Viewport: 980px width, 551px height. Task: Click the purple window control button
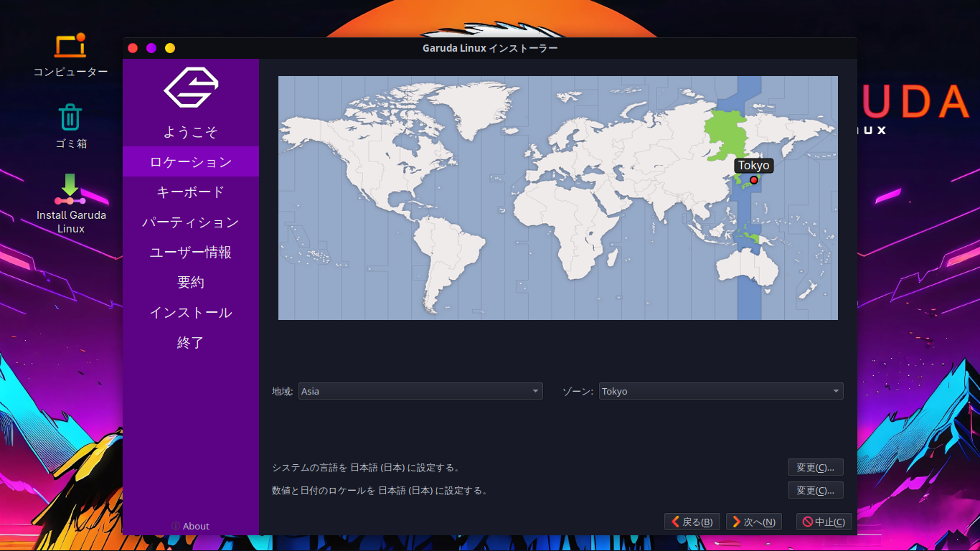pyautogui.click(x=151, y=48)
